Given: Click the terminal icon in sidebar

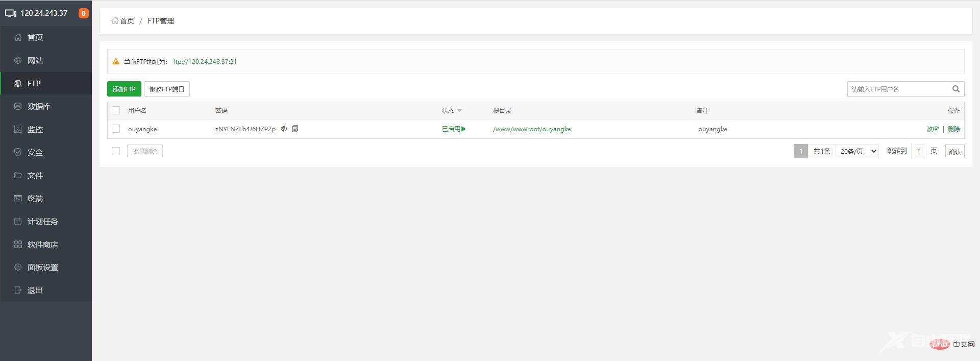Looking at the screenshot, I should pyautogui.click(x=18, y=198).
